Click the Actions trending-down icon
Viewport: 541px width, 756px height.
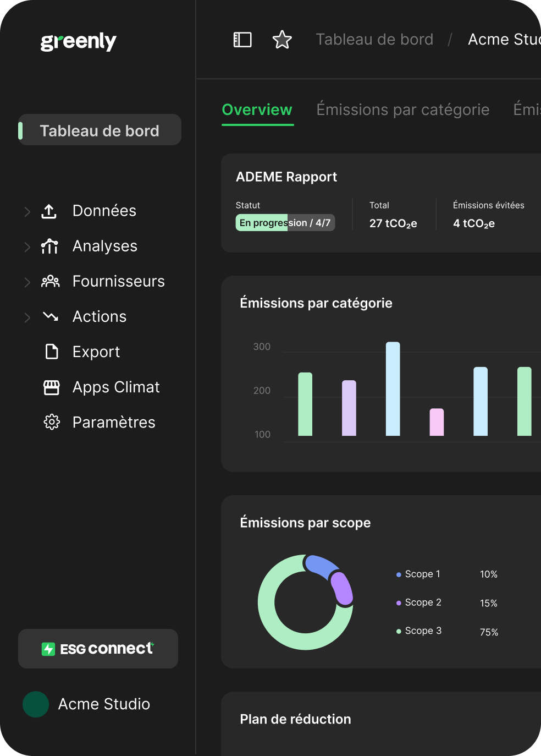coord(51,316)
